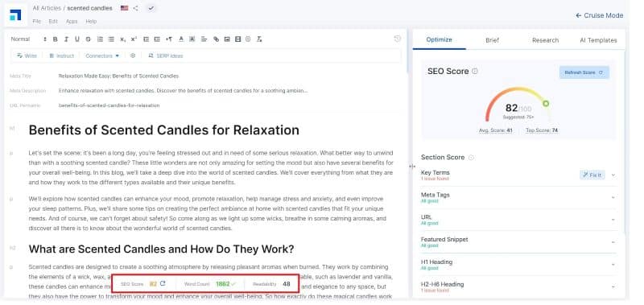Click the Meta Description field
This screenshot has height=305, width=644.
click(x=184, y=91)
